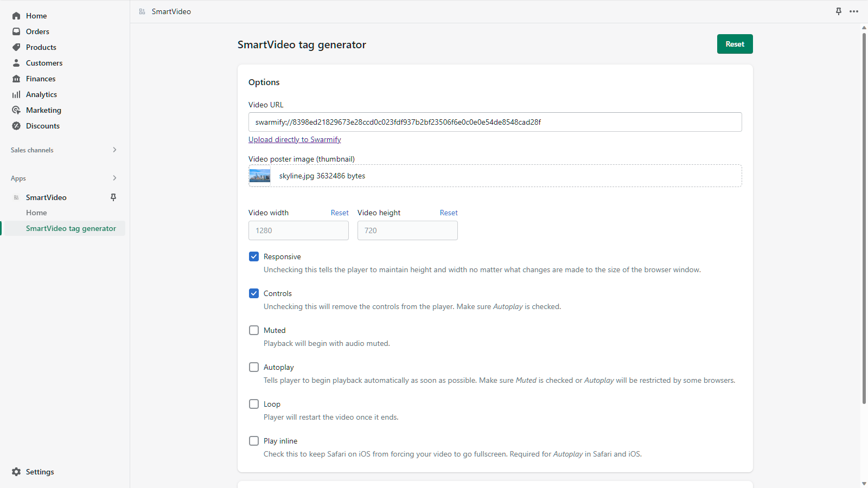
Task: Click the SmartVideo tag generator heading
Action: (x=302, y=44)
